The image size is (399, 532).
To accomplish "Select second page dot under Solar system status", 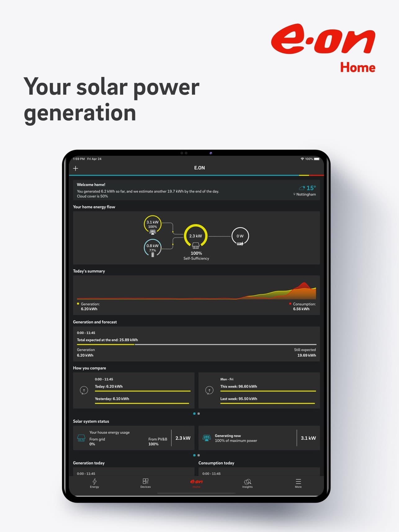I will (199, 455).
